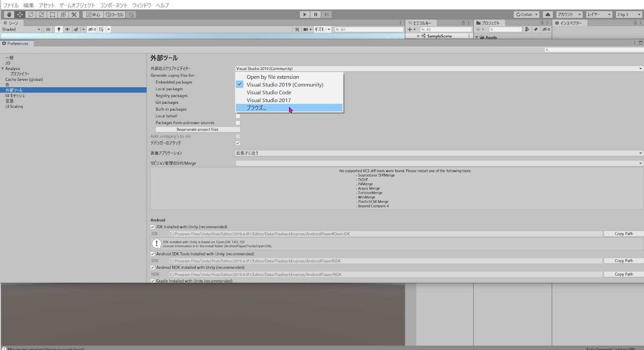Screen dimensions: 644x350
Task: Click Project search by type icon
Action: (x=527, y=29)
